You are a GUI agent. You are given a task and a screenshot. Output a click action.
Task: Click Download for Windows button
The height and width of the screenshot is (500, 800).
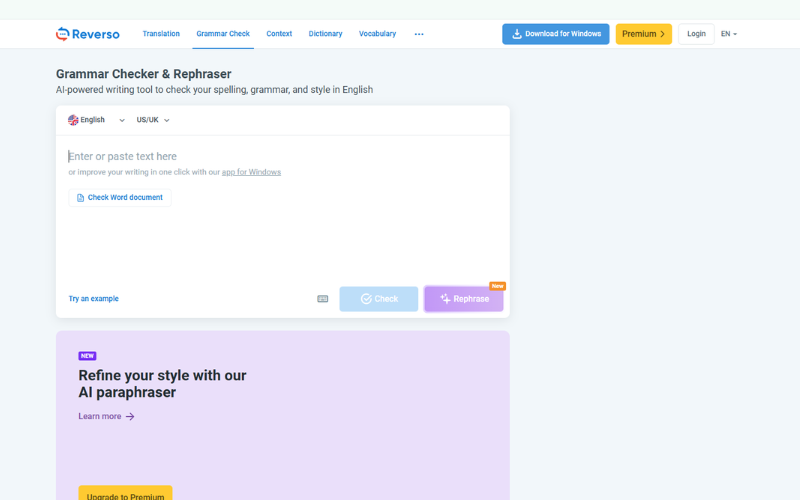tap(556, 34)
